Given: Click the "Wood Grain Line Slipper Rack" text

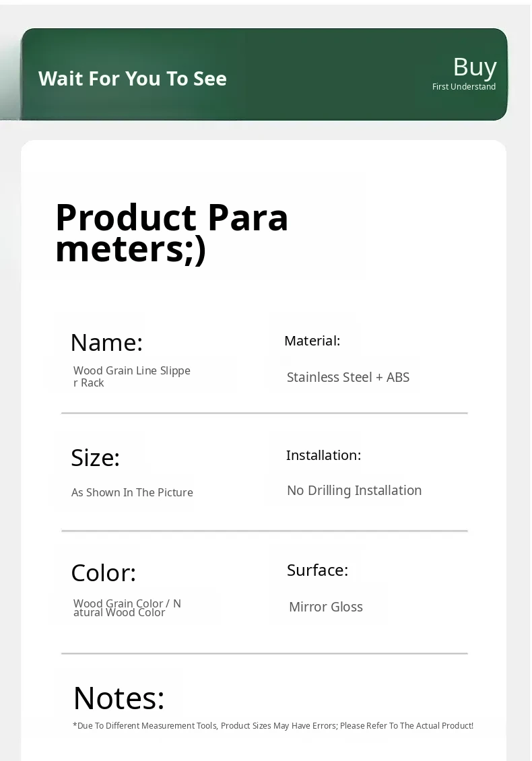Looking at the screenshot, I should [132, 376].
